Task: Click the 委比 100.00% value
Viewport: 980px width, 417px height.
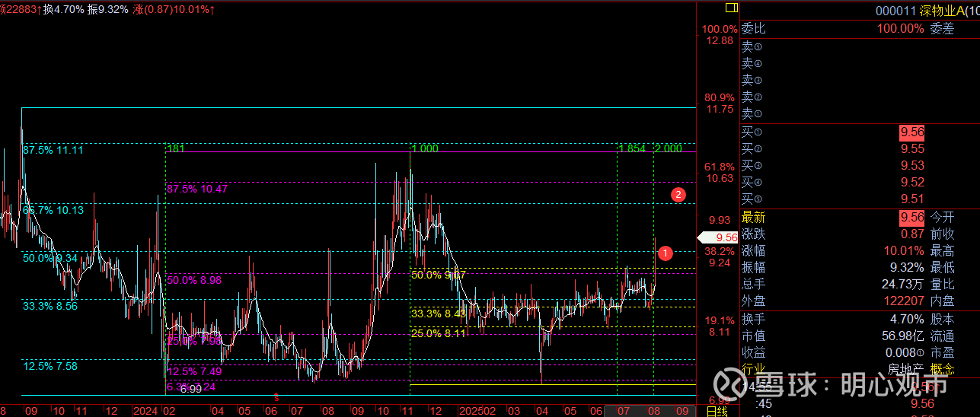Action: click(x=900, y=28)
